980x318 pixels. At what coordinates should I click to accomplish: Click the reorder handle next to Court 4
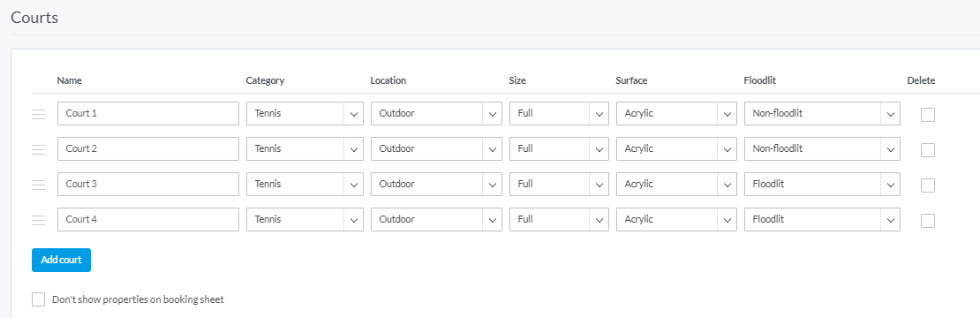(39, 220)
